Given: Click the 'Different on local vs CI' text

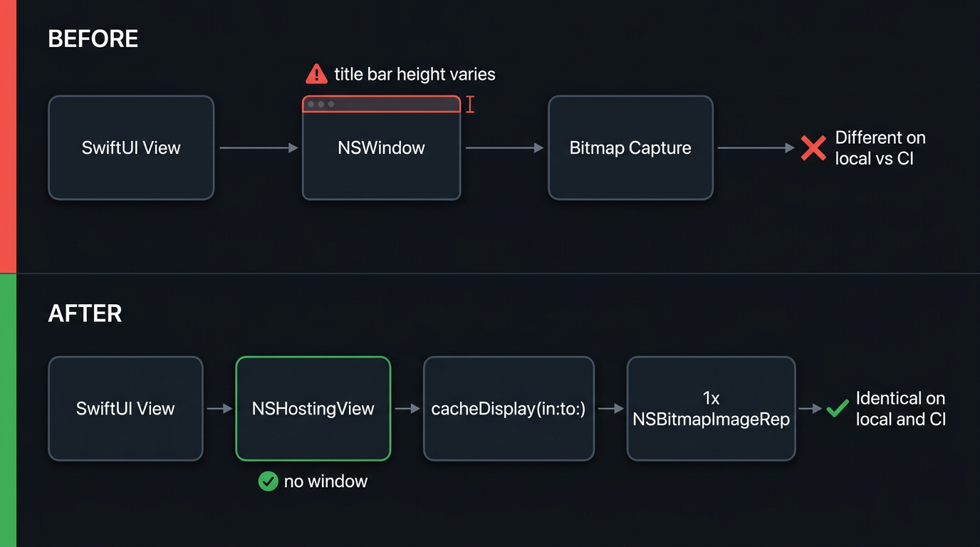Looking at the screenshot, I should (x=880, y=148).
